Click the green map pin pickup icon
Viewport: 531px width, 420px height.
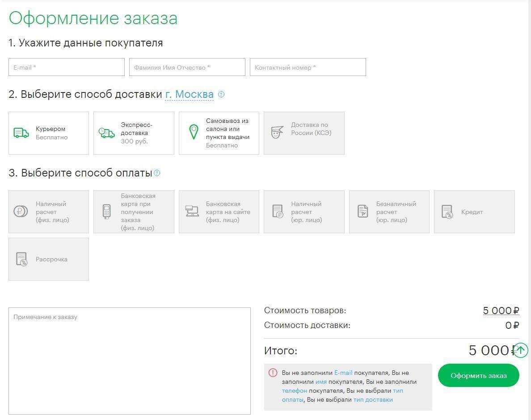tap(193, 132)
